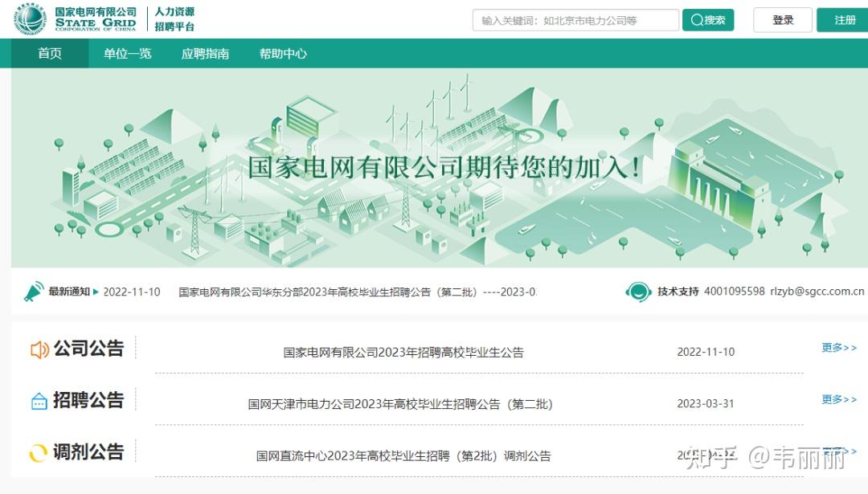The height and width of the screenshot is (494, 868).
Task: Click the circular icon beside 调剂公告
Action: tap(38, 452)
